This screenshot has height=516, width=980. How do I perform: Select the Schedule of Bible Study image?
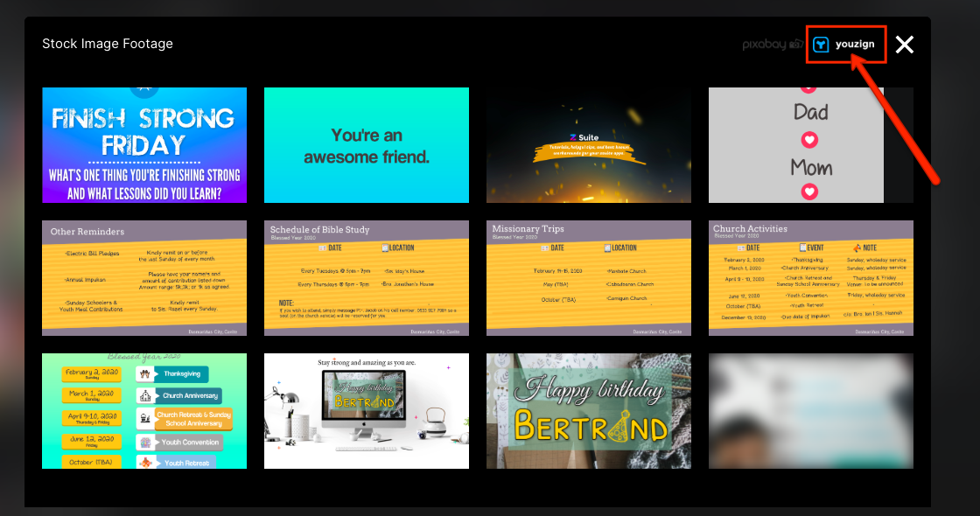coord(367,278)
